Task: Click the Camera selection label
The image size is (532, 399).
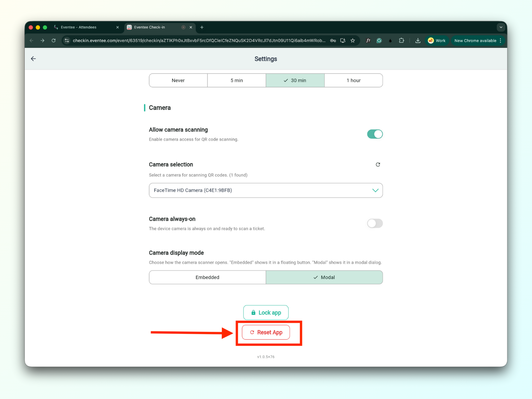Action: 171,165
